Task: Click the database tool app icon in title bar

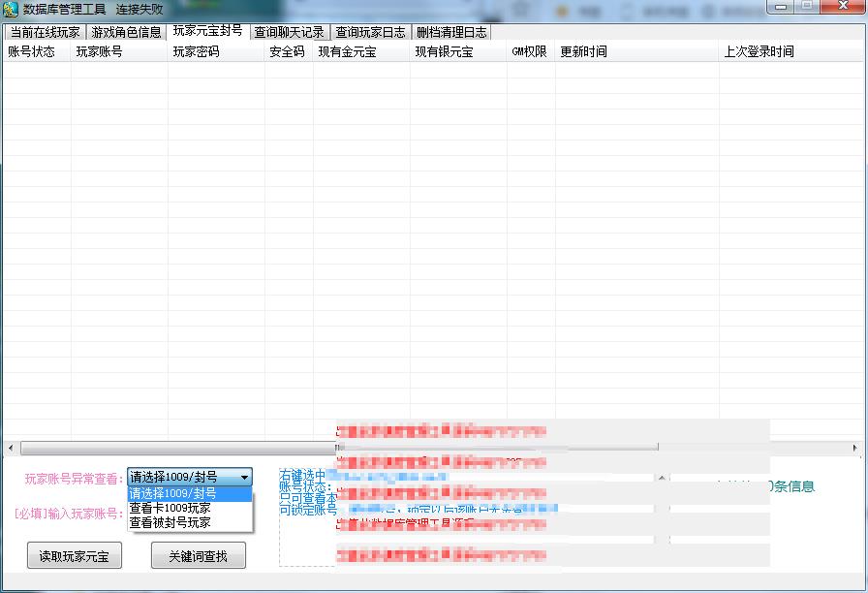Action: pos(11,9)
